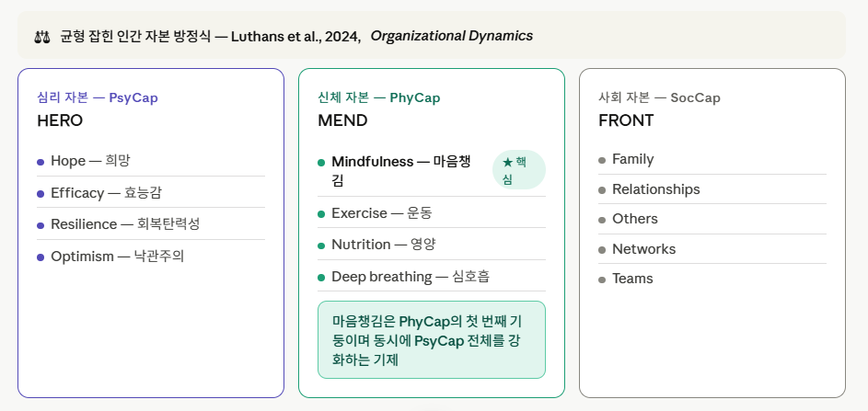
Task: Click the green bullet beside Exercise
Action: coord(321,214)
